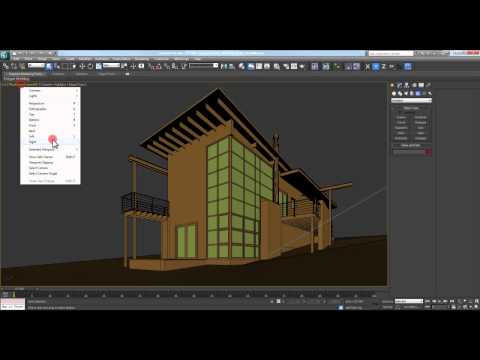Click the object color swatch
Screen dimensions: 480x360
[429, 152]
